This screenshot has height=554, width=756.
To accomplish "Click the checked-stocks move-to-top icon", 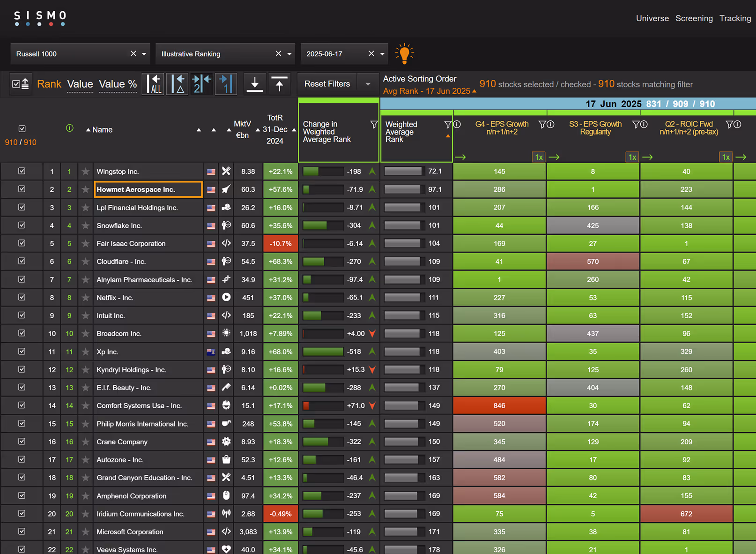I will tap(21, 84).
